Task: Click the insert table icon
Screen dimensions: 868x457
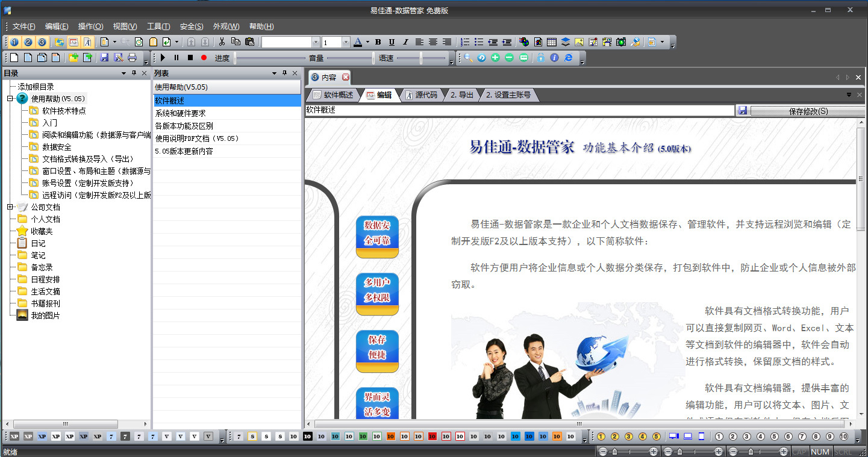Action: [x=551, y=42]
